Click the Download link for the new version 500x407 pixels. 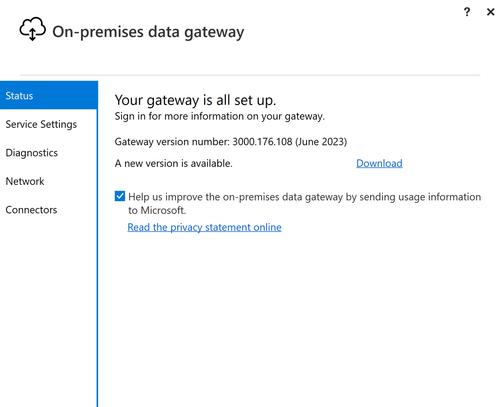(x=379, y=163)
